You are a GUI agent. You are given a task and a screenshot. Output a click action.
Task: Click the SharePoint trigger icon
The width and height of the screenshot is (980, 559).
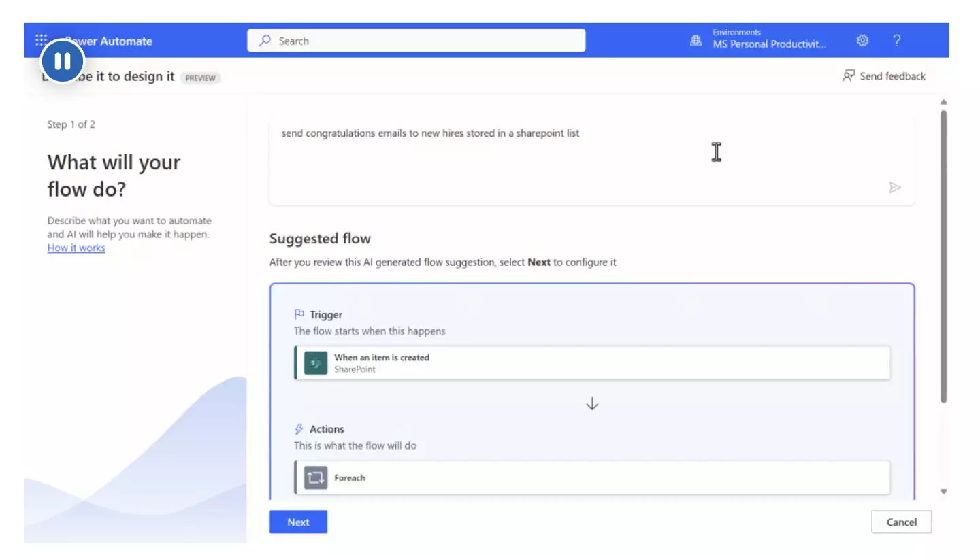316,363
